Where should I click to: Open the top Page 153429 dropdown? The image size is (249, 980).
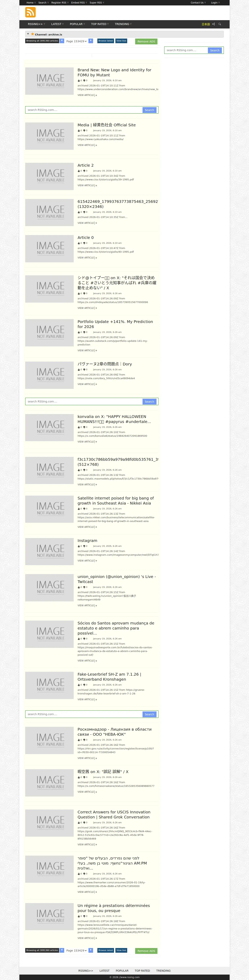coord(77,41)
